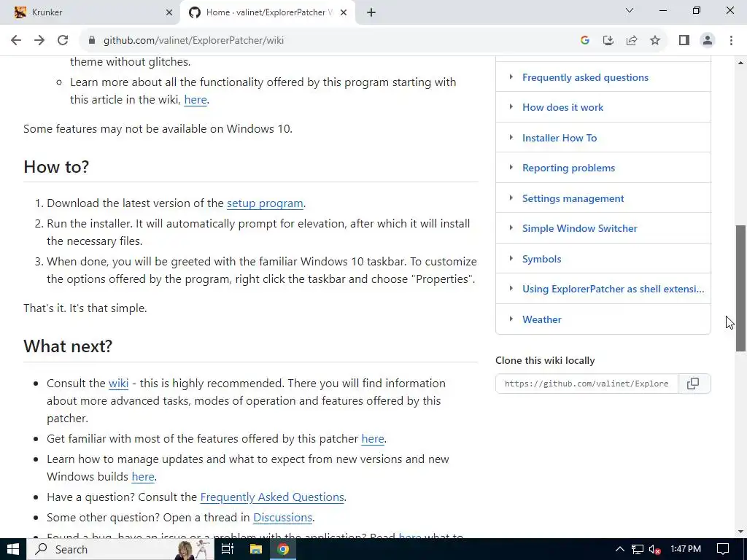Click 'here' link after 'Windows builds'
This screenshot has width=747, height=560.
pyautogui.click(x=143, y=477)
